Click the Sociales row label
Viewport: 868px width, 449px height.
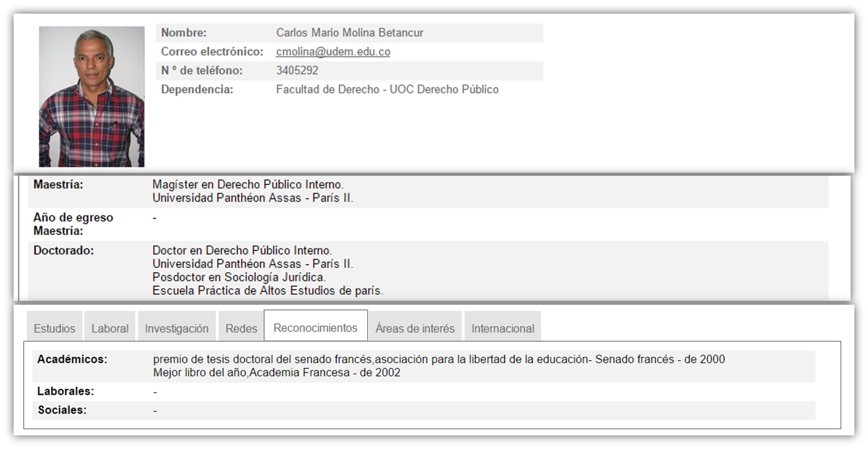tap(62, 410)
